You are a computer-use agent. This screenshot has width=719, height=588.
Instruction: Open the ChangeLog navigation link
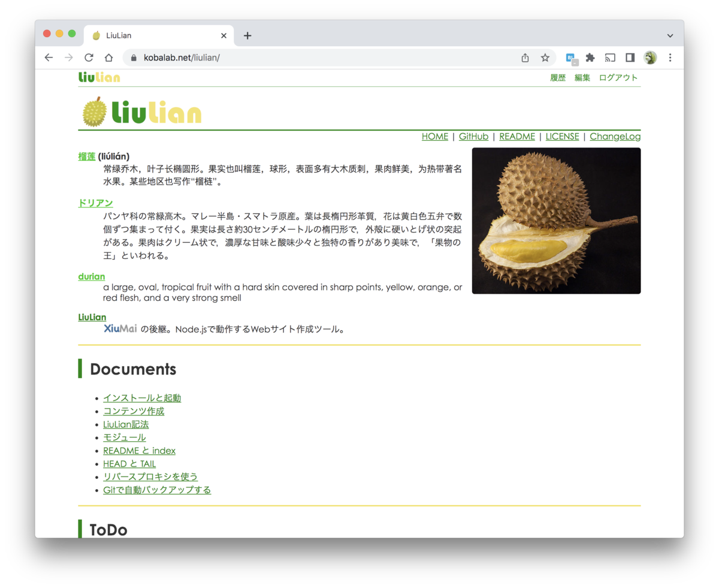[x=615, y=137]
